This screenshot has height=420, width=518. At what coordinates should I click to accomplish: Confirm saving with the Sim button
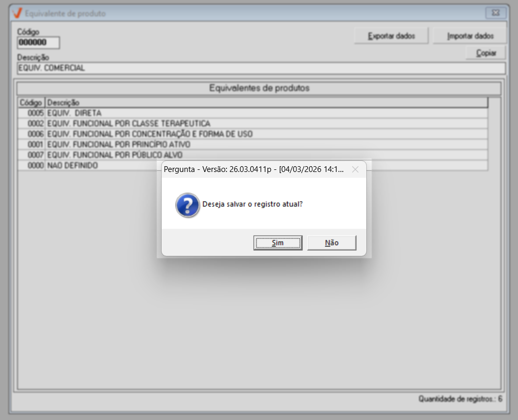coord(278,243)
